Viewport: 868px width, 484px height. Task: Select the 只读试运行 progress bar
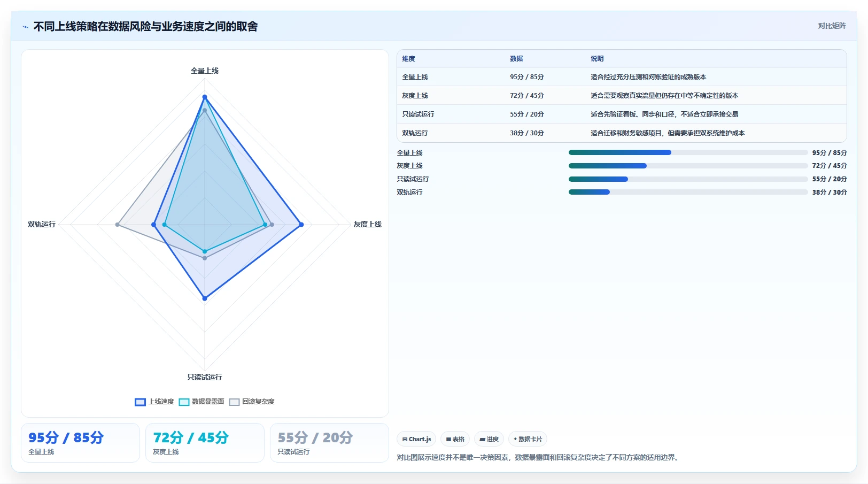click(x=688, y=179)
